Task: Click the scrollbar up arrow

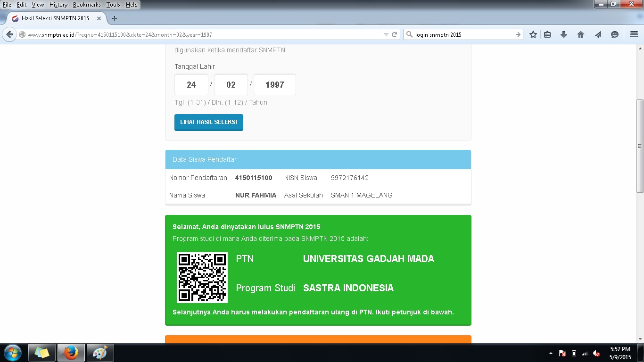Action: (x=640, y=49)
